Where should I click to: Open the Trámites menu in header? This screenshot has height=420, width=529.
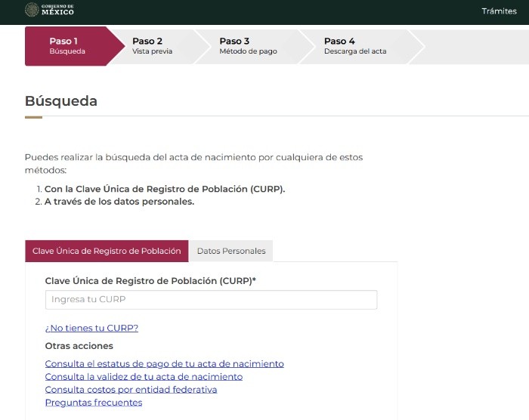[499, 11]
